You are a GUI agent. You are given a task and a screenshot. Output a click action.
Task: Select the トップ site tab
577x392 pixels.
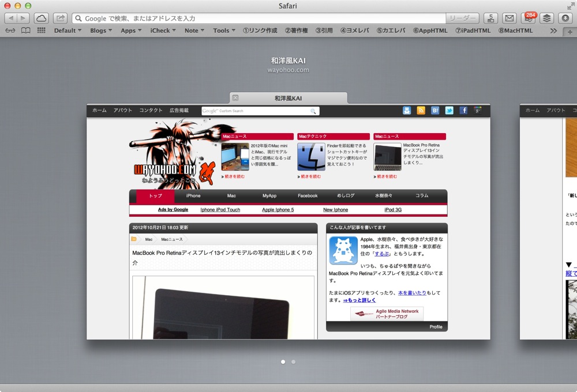(155, 195)
